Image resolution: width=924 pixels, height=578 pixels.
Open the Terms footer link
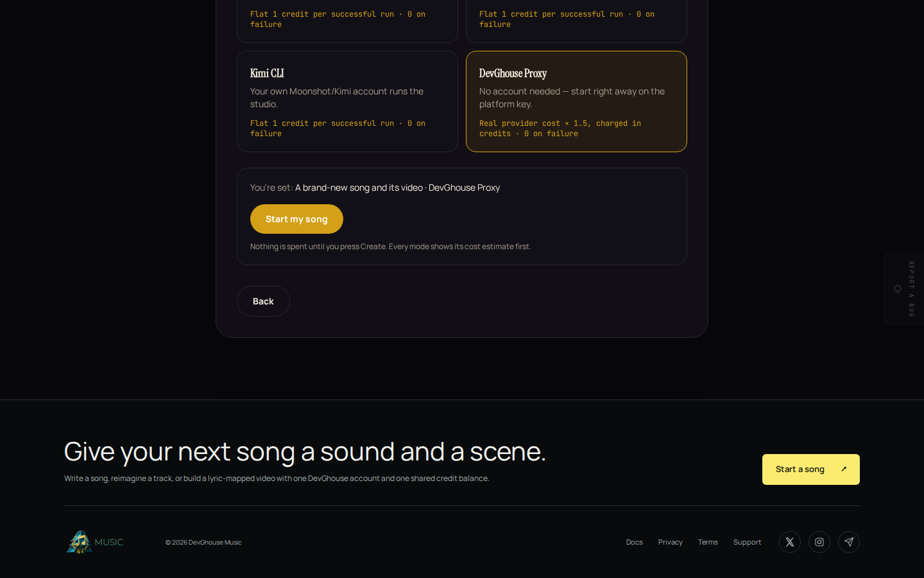(708, 542)
